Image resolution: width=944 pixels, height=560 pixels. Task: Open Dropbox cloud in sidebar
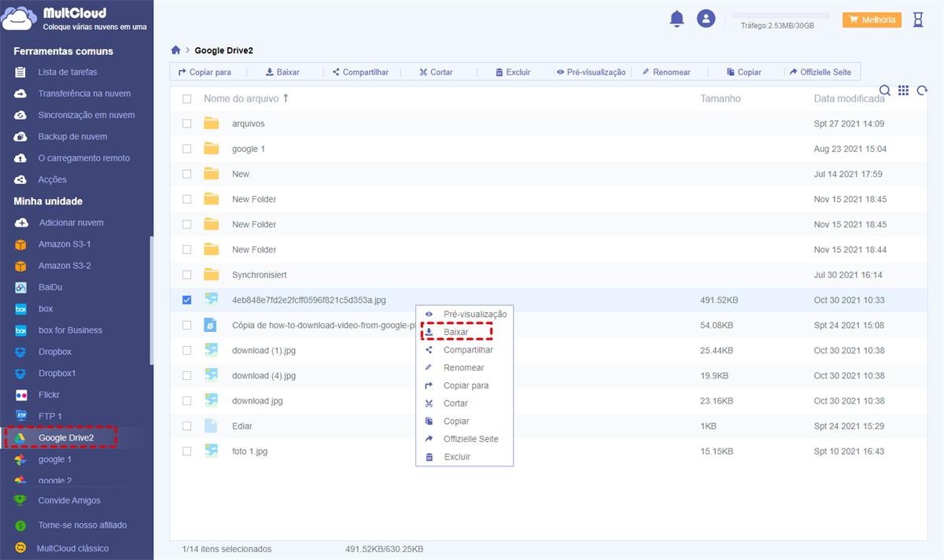54,352
